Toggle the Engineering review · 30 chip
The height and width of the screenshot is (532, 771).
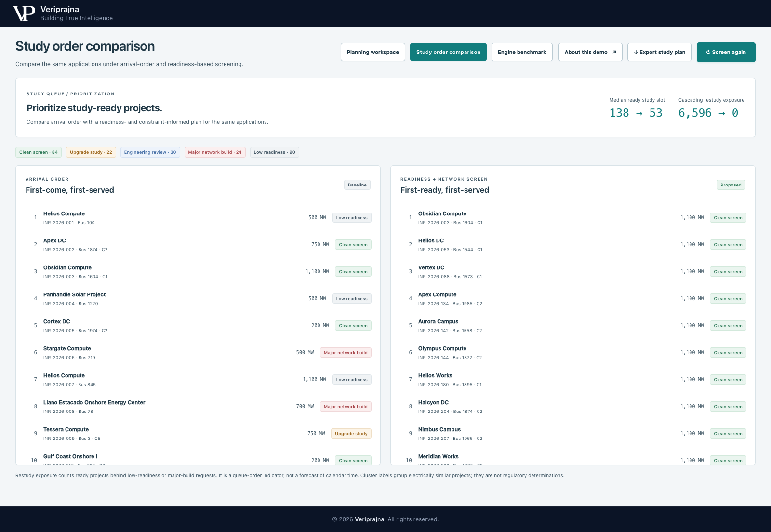point(150,152)
